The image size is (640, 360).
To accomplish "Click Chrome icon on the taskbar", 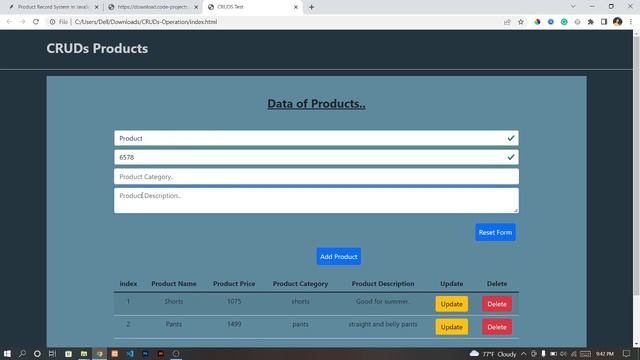I will click(99, 353).
